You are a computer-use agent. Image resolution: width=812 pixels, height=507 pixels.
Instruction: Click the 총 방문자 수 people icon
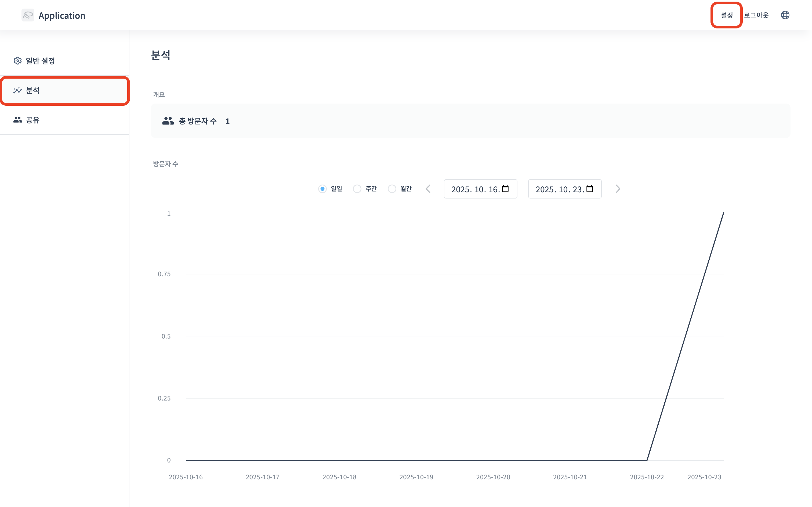tap(168, 121)
